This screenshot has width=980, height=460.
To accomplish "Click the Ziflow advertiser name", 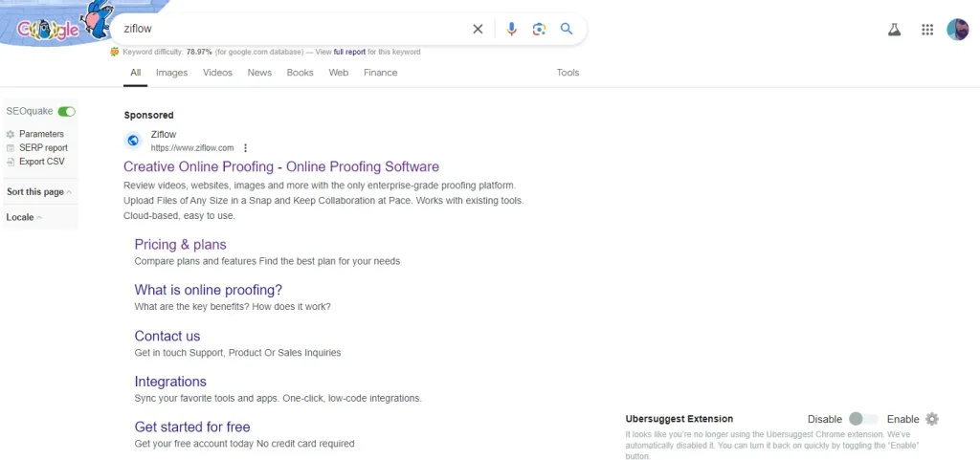I will click(164, 134).
